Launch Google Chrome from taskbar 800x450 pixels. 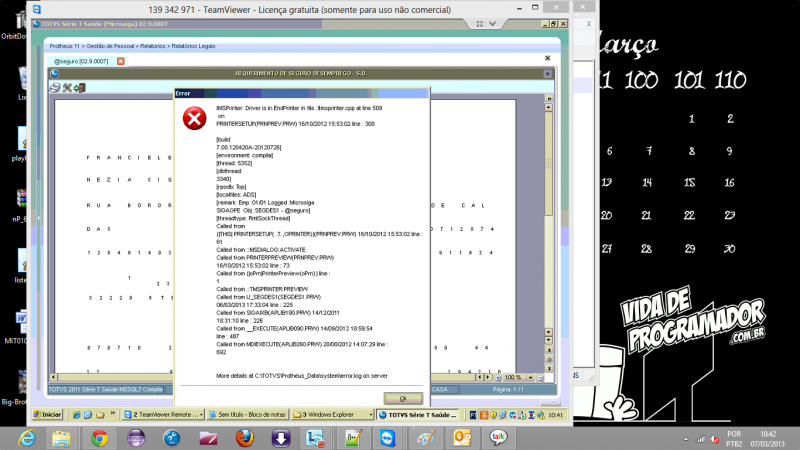[x=99, y=438]
